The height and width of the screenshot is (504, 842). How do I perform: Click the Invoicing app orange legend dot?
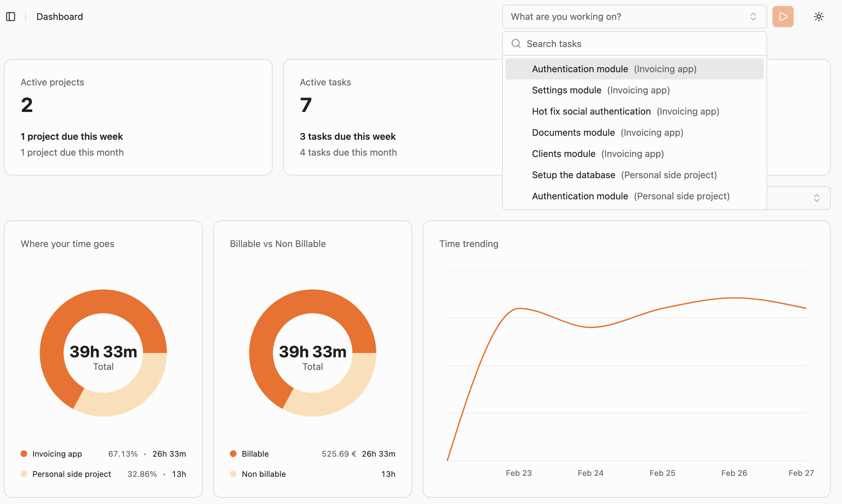24,454
